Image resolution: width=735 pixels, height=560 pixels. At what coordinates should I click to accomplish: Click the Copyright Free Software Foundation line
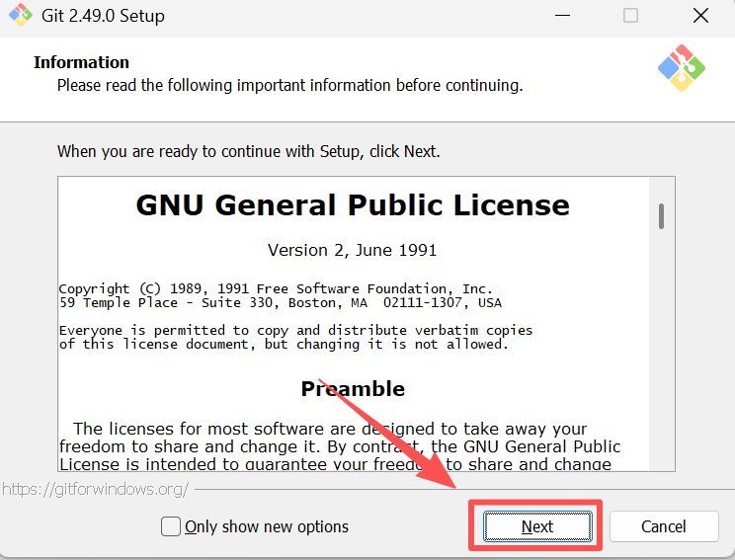coord(276,288)
